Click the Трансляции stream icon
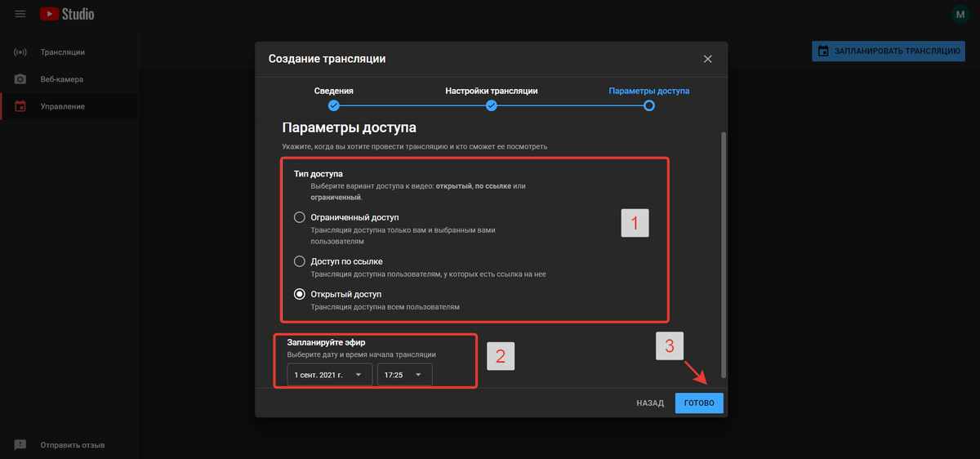980x459 pixels. pyautogui.click(x=20, y=52)
